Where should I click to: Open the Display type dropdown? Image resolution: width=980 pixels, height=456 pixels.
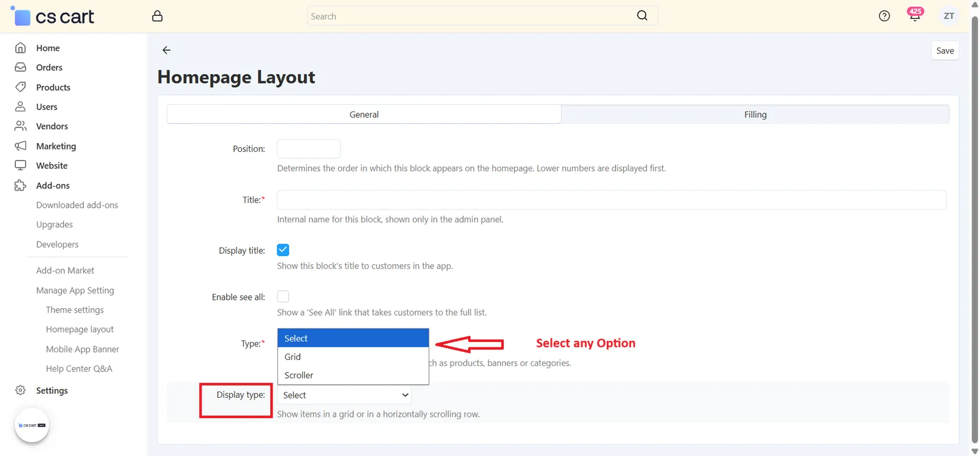coord(344,395)
